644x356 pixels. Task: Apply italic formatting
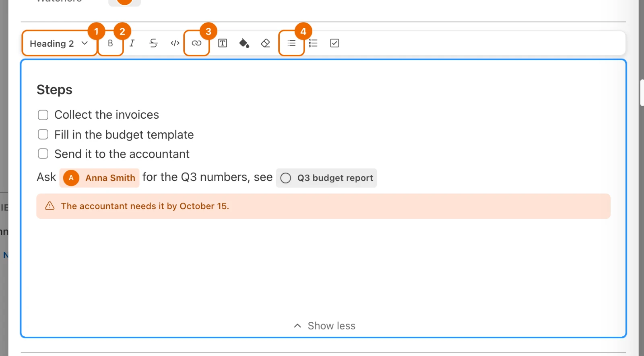[132, 43]
